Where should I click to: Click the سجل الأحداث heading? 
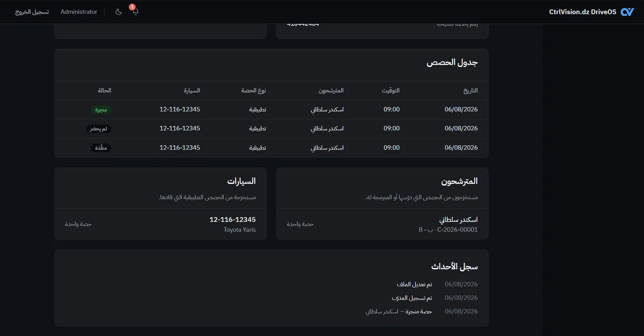pos(454,267)
